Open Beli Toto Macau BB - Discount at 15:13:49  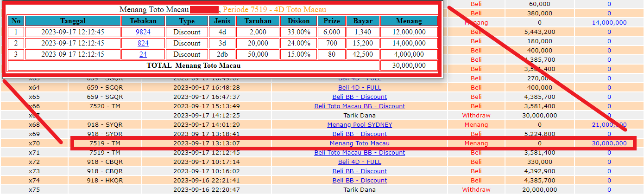[x=360, y=106]
